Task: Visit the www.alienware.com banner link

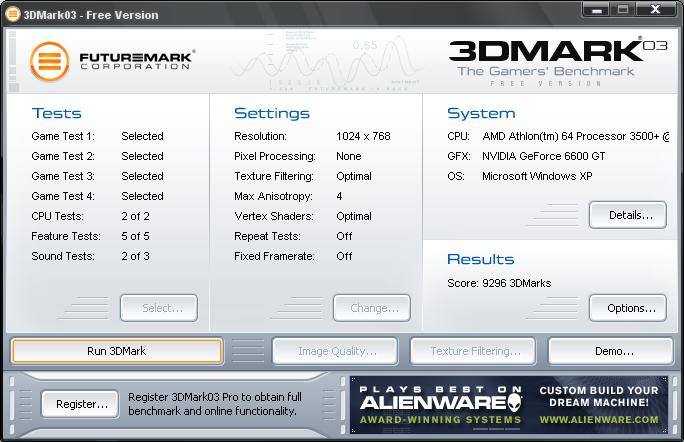Action: [599, 419]
